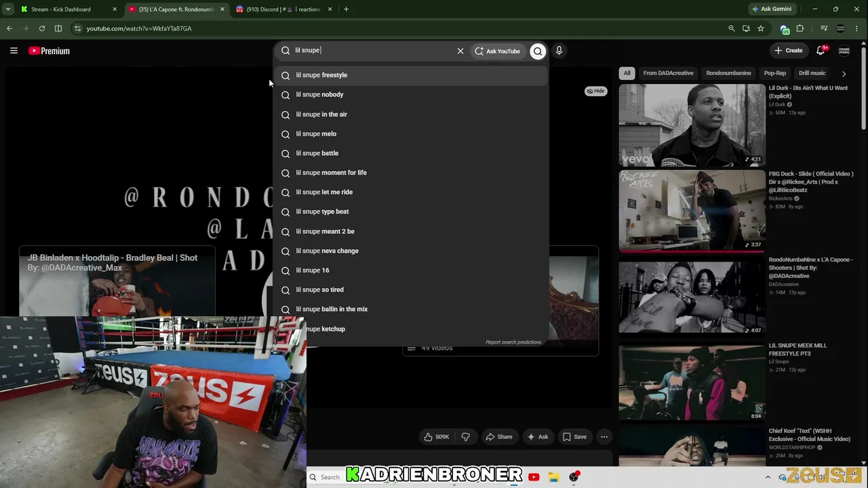Choose suggestion 'lil snupe melo'
This screenshot has width=868, height=488.
tap(410, 134)
